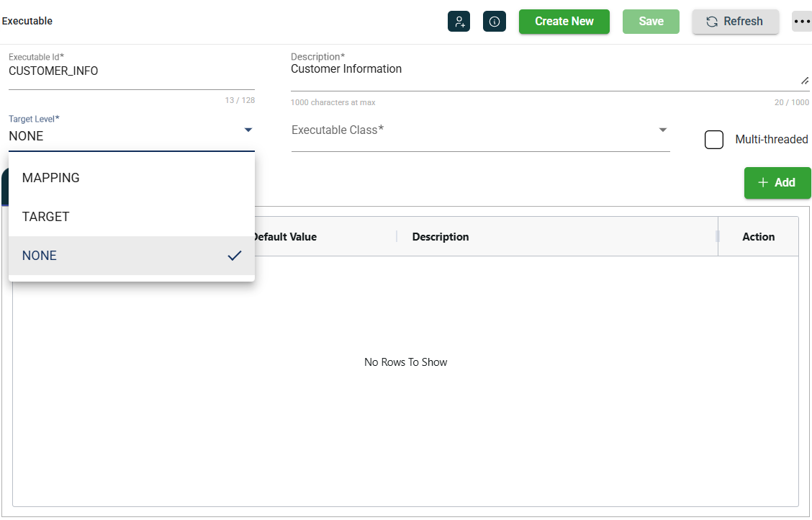Collapse the Target Level dropdown arrow
The width and height of the screenshot is (812, 520).
248,130
